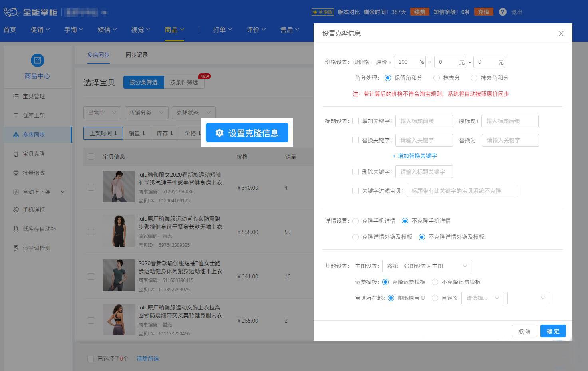Image resolution: width=588 pixels, height=371 pixels.
Task: Open 评价 menu
Action: (256, 30)
